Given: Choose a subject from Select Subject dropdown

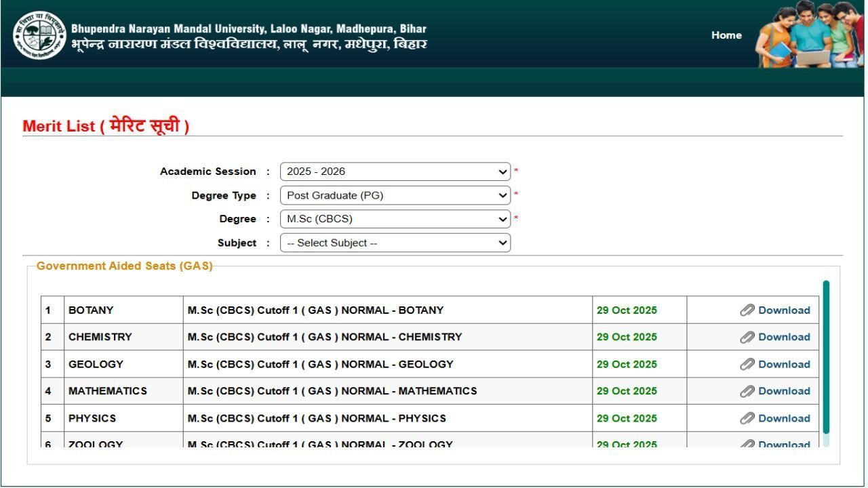Looking at the screenshot, I should [395, 243].
